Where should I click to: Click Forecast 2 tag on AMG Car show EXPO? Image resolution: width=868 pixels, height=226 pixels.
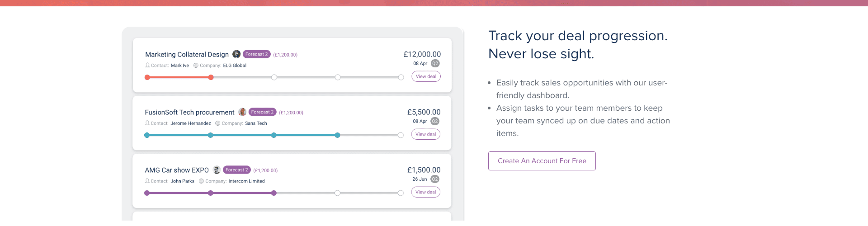click(236, 170)
